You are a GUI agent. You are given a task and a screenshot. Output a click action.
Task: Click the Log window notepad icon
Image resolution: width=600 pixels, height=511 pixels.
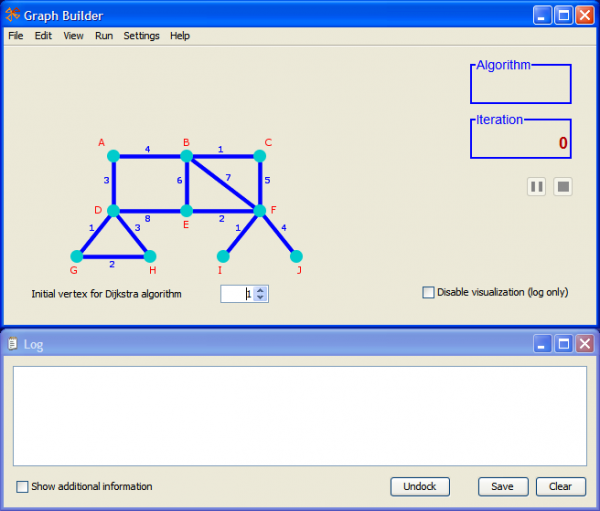[13, 344]
